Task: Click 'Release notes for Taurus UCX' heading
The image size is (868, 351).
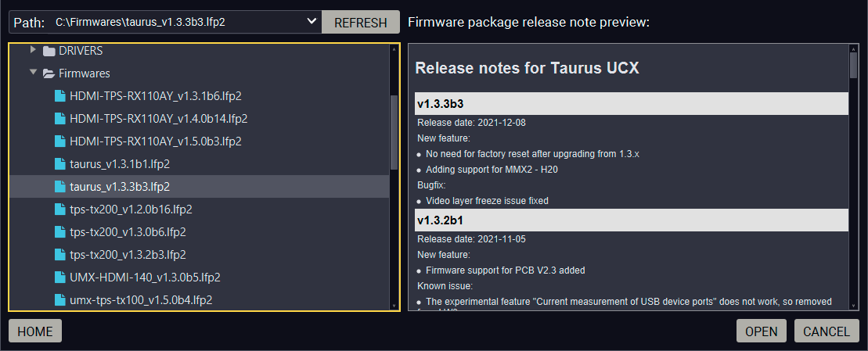Action: [527, 69]
